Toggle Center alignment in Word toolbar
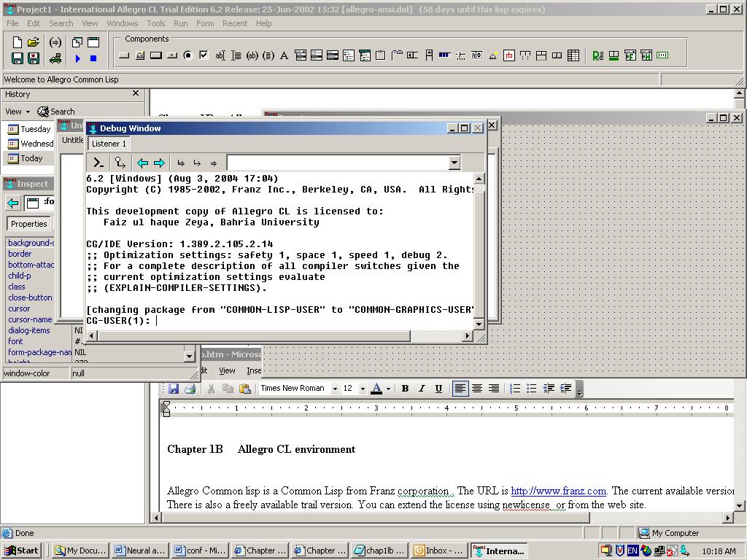Image resolution: width=747 pixels, height=560 pixels. tap(477, 389)
